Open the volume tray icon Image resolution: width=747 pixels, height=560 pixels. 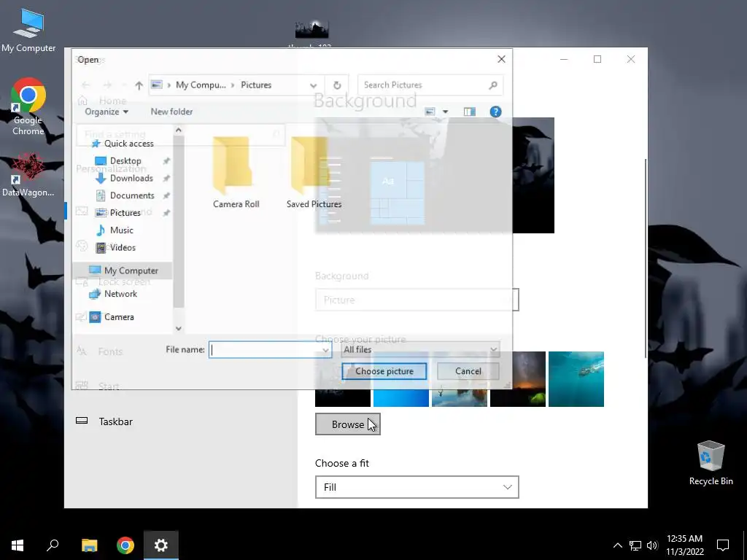click(x=652, y=545)
